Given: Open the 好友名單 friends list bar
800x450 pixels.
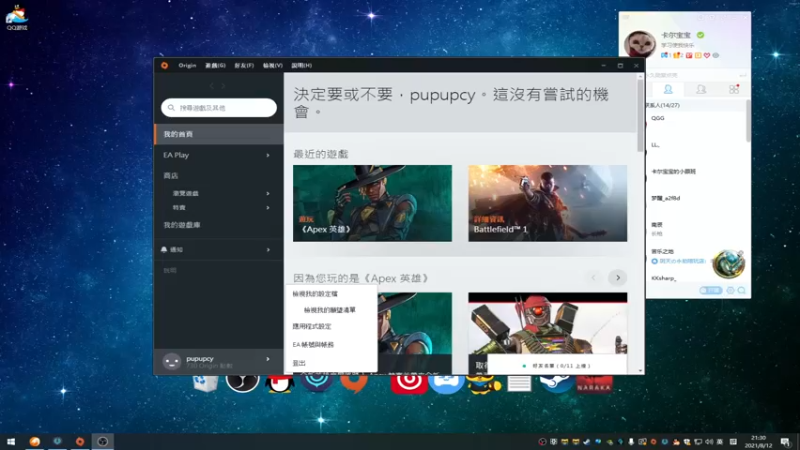Looking at the screenshot, I should 557,366.
